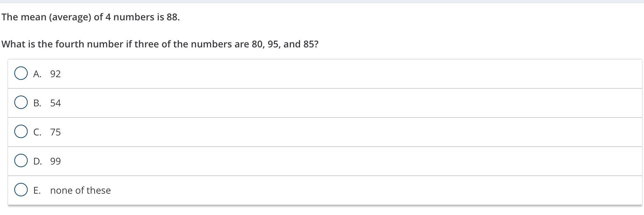
Task: Click '80, 95, and 85?' in the question
Action: click(x=285, y=44)
